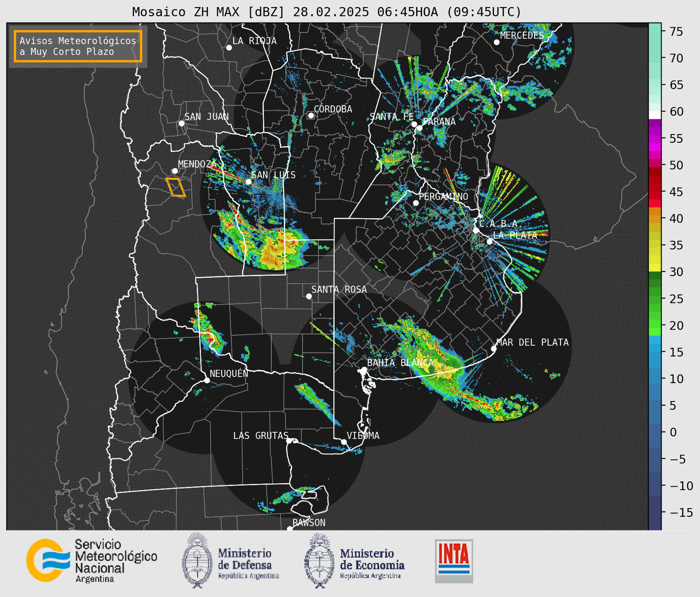Click the Viedma city marker
Viewport: 700px width, 597px height.
344,442
